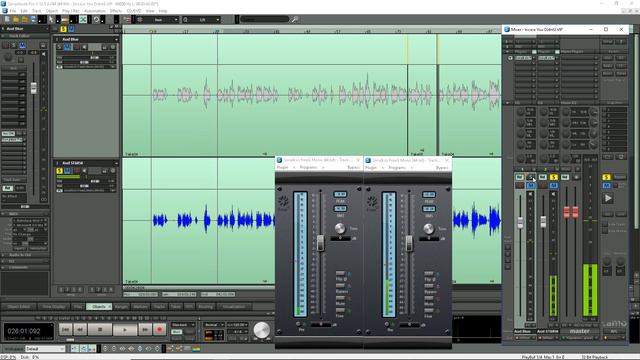The width and height of the screenshot is (640, 360).
Task: Open the Automation menu
Action: click(x=95, y=11)
